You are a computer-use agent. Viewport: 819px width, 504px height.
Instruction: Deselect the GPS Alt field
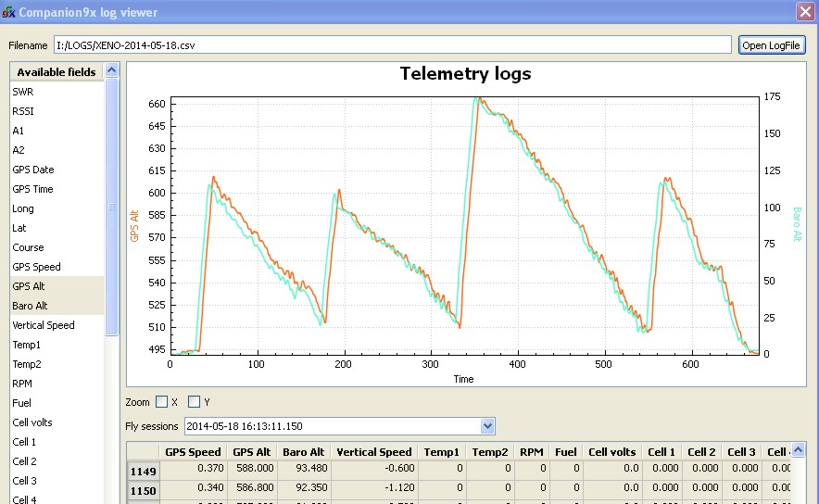click(28, 286)
